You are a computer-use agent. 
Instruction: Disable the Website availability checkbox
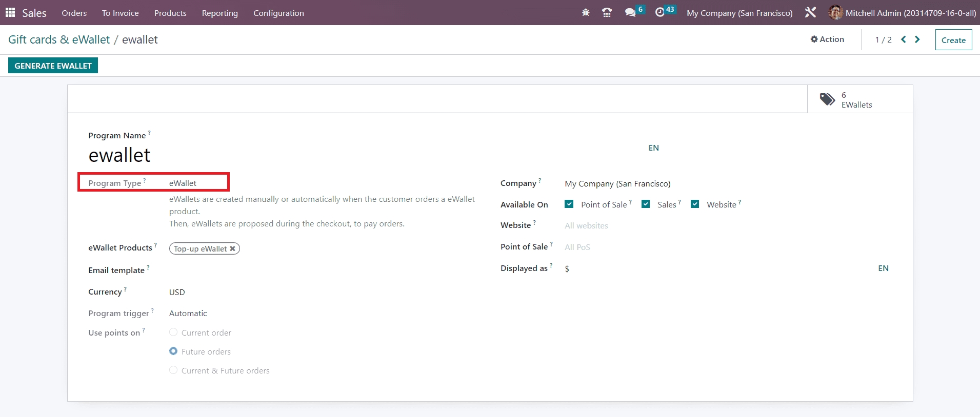coord(695,204)
